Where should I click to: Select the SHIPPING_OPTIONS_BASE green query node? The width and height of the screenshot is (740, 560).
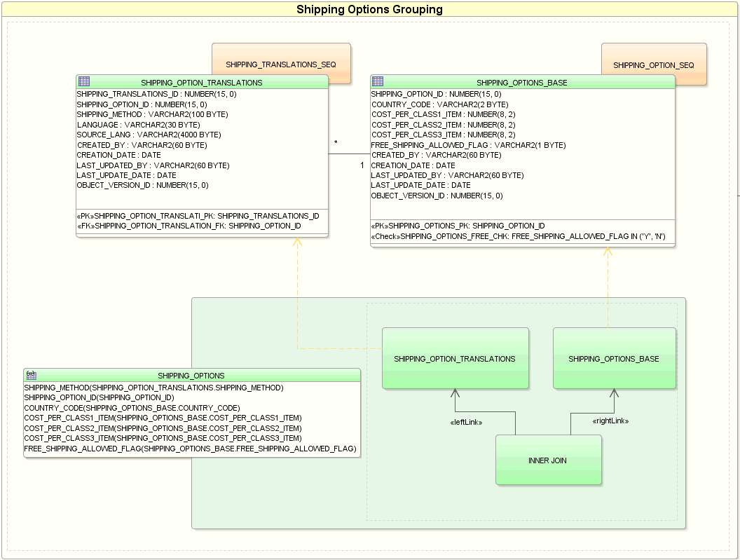[x=615, y=358]
